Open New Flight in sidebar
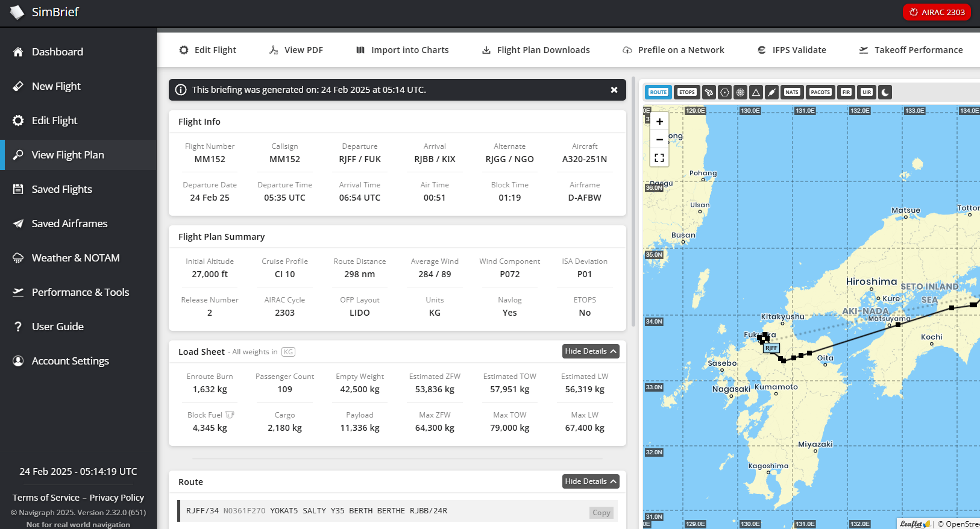Image resolution: width=980 pixels, height=529 pixels. [78, 86]
